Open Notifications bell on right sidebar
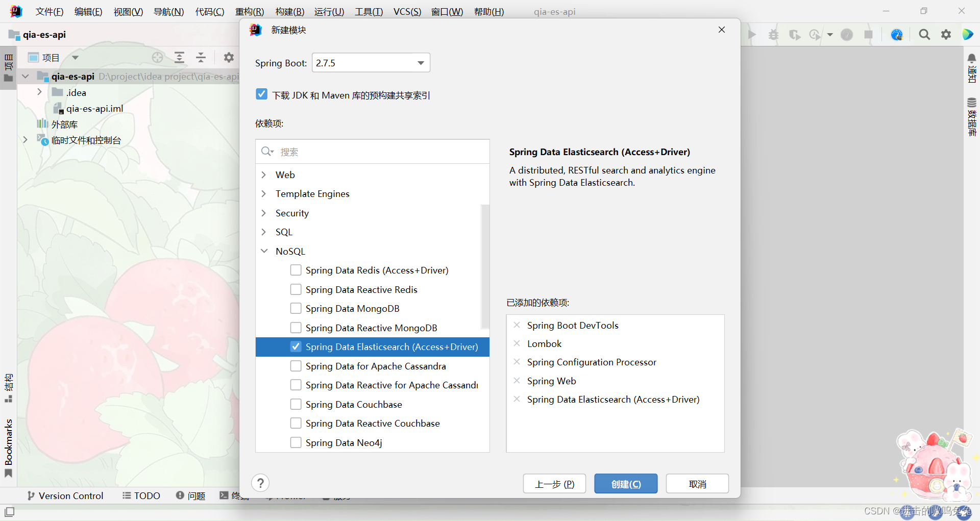 [972, 68]
